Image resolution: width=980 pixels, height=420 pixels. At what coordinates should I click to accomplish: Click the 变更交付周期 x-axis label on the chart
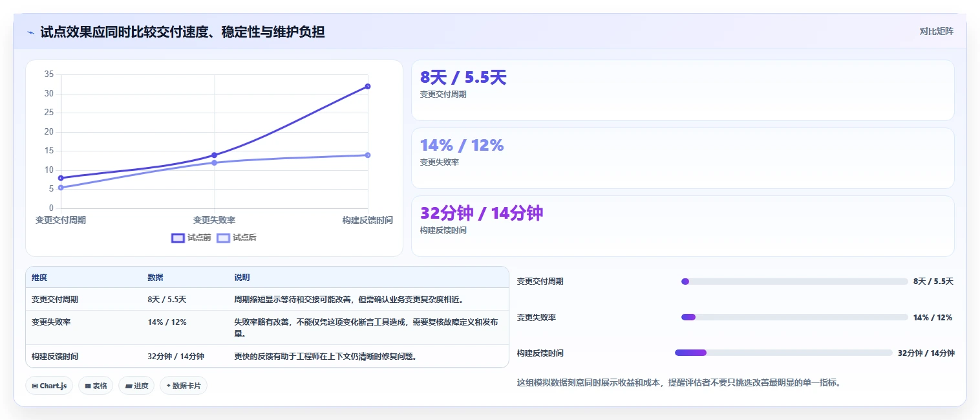61,220
